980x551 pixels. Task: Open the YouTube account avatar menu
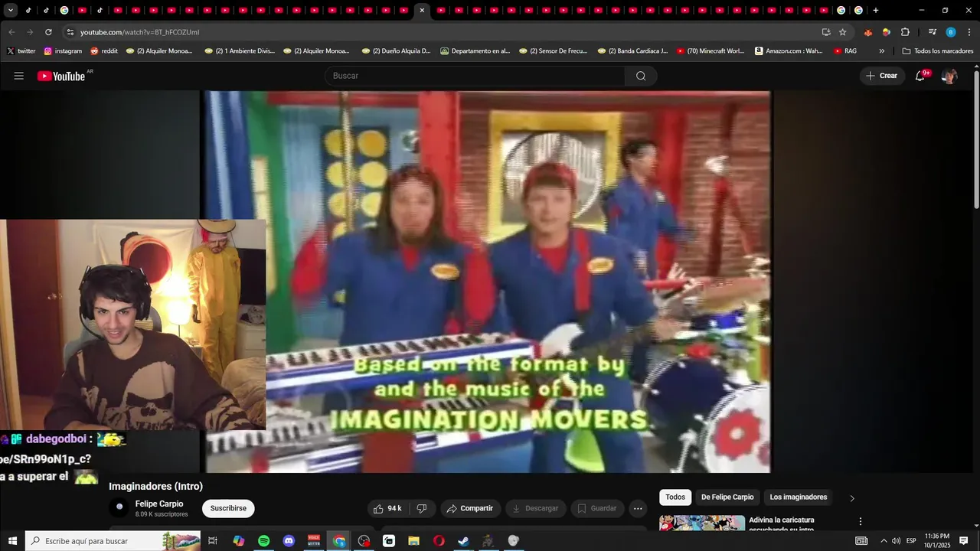(x=949, y=76)
